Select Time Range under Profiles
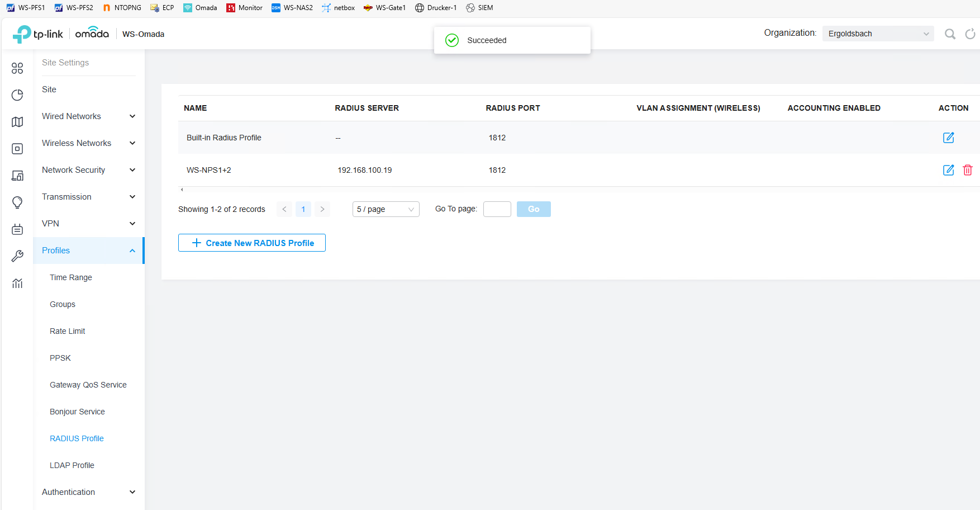The image size is (980, 510). coord(71,277)
